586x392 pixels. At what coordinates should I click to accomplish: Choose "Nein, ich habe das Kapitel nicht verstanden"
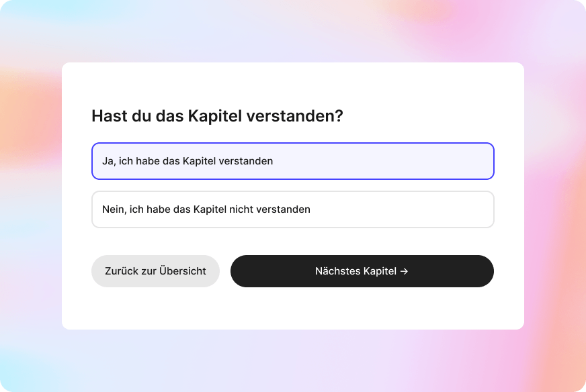292,209
